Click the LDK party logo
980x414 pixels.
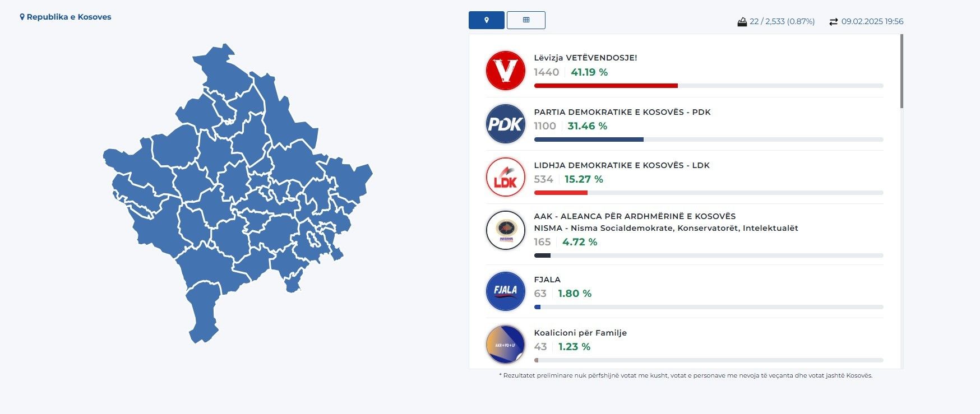(x=505, y=177)
